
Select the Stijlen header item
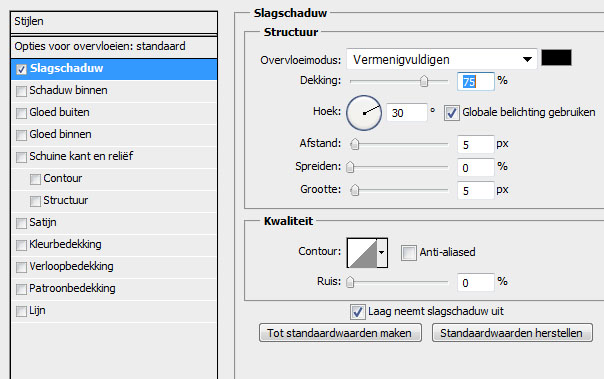click(x=114, y=22)
